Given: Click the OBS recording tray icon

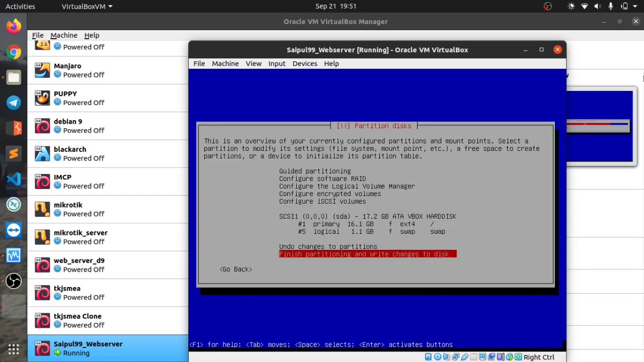Looking at the screenshot, I should 548,6.
